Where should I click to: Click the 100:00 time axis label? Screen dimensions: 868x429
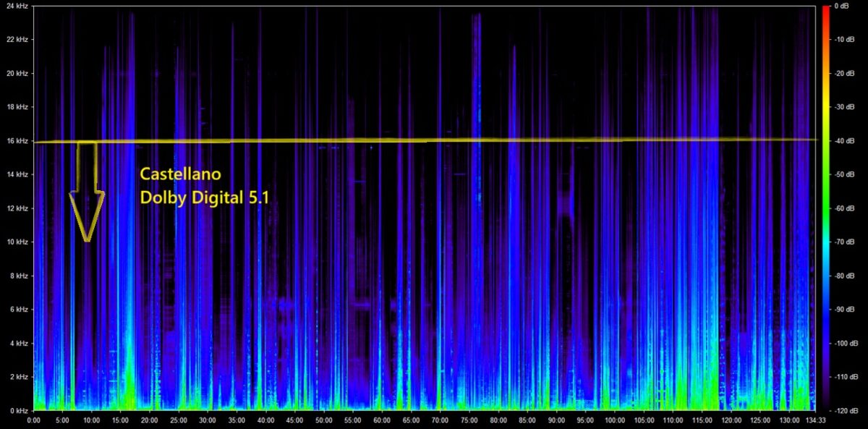(614, 420)
